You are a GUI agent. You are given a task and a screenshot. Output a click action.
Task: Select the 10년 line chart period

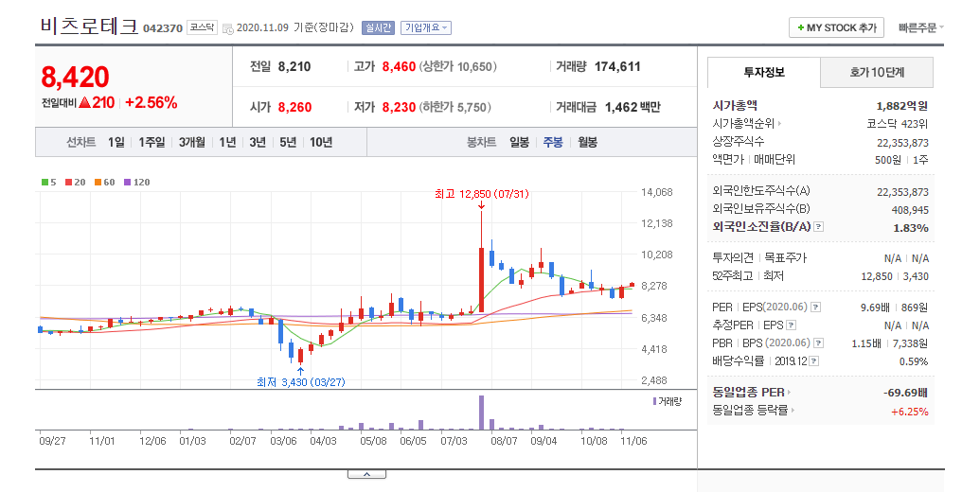point(321,142)
